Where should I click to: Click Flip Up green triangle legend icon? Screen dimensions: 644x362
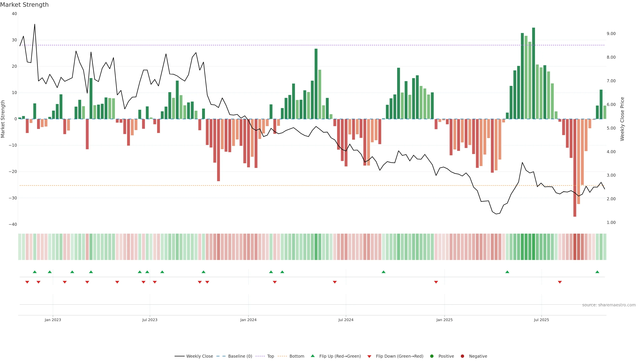[312, 356]
